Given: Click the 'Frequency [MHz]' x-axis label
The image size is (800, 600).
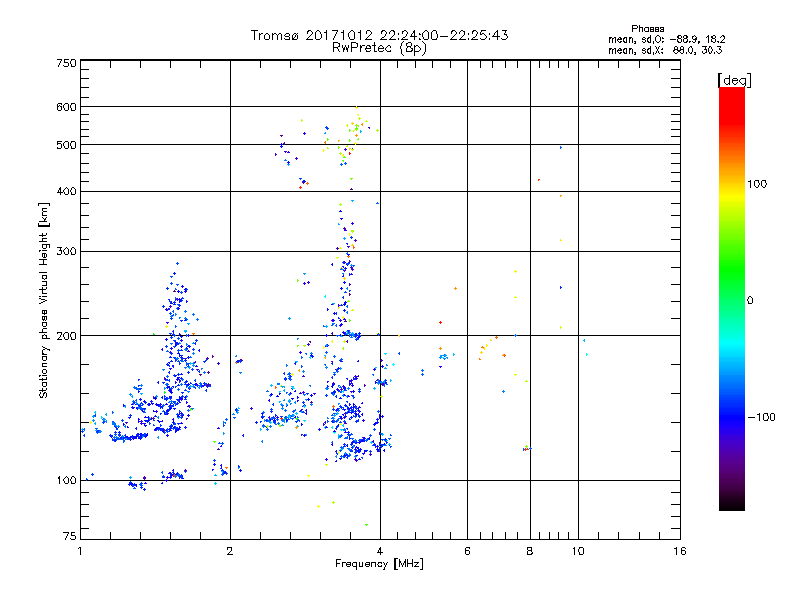Looking at the screenshot, I should click(379, 564).
